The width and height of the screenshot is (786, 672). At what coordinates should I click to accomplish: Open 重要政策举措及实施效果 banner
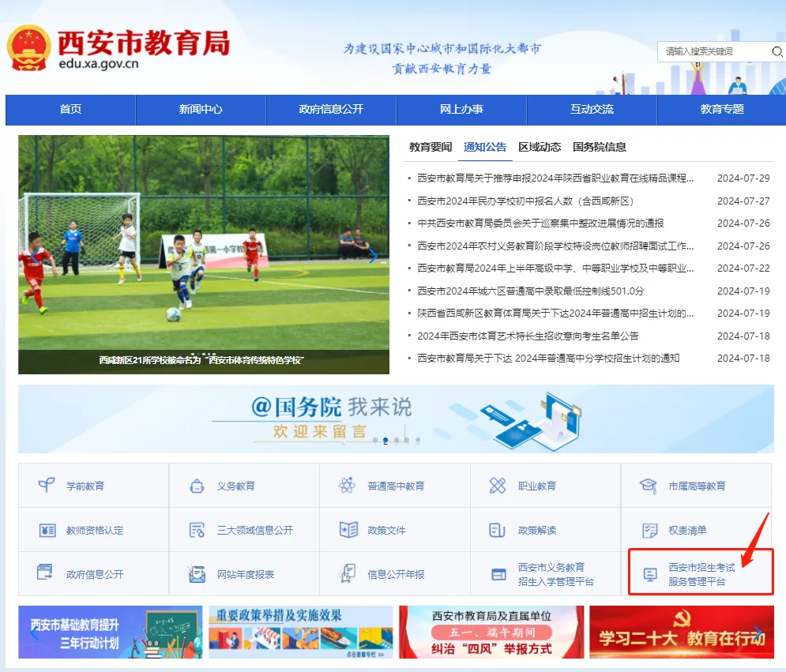coord(301,632)
